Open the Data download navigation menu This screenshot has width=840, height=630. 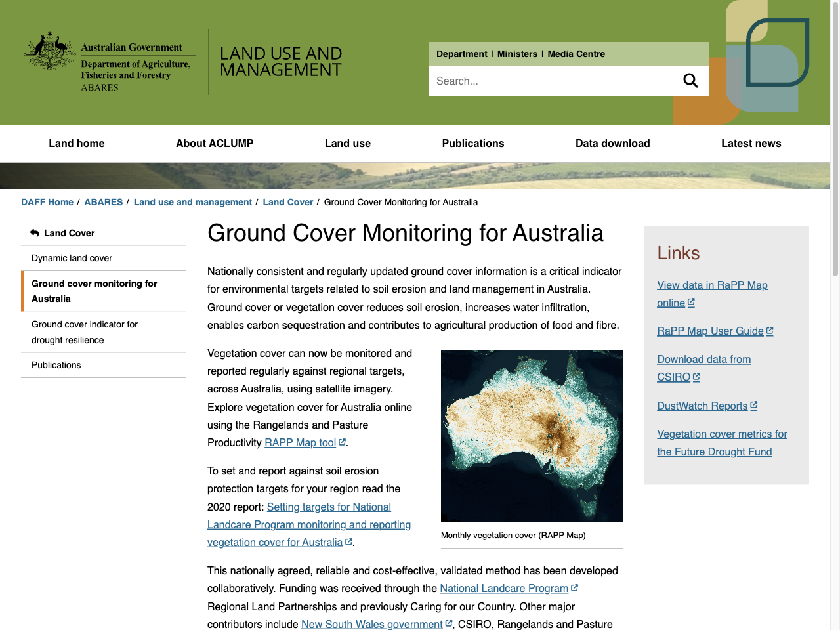pos(612,143)
